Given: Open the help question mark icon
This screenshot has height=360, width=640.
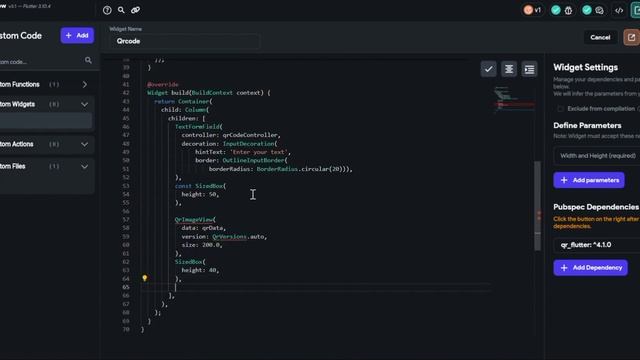Looking at the screenshot, I should click(x=107, y=10).
